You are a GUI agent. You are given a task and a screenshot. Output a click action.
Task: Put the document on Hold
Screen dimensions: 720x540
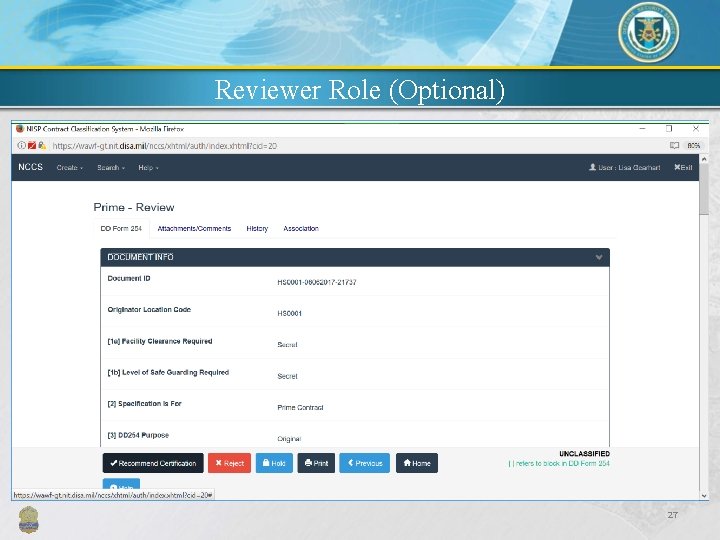(x=274, y=463)
